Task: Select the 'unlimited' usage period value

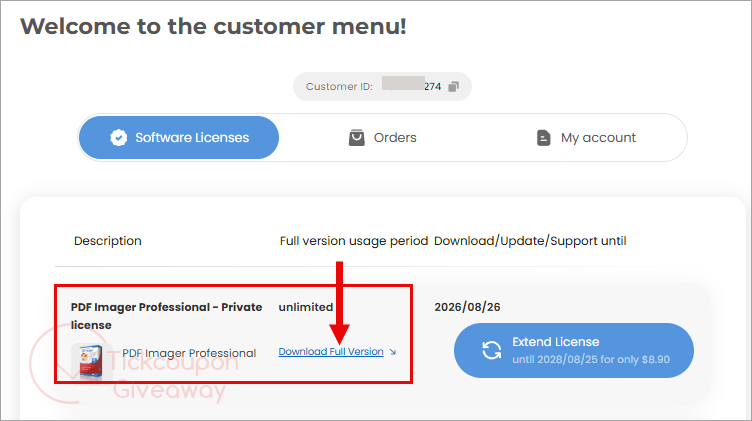Action: 306,307
